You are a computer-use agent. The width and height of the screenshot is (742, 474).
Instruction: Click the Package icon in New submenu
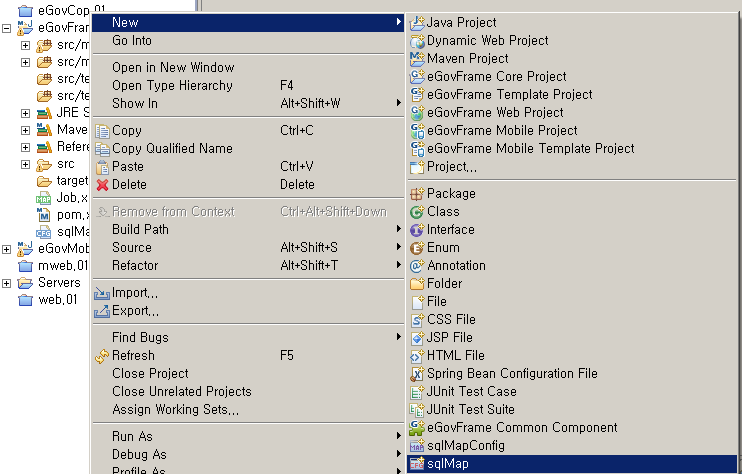[418, 194]
